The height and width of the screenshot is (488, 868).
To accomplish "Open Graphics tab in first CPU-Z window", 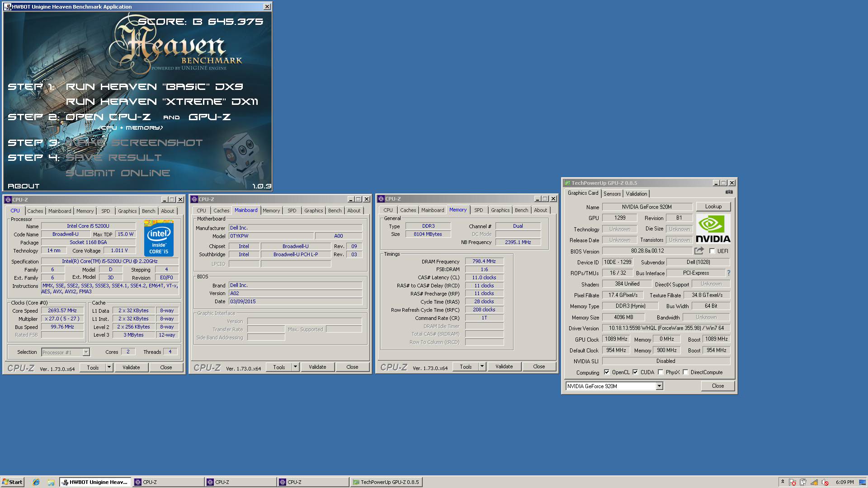I will coord(127,211).
